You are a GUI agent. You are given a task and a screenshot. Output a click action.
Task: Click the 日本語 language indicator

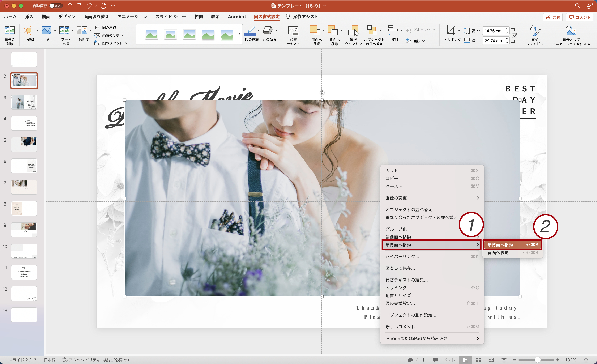pos(50,360)
